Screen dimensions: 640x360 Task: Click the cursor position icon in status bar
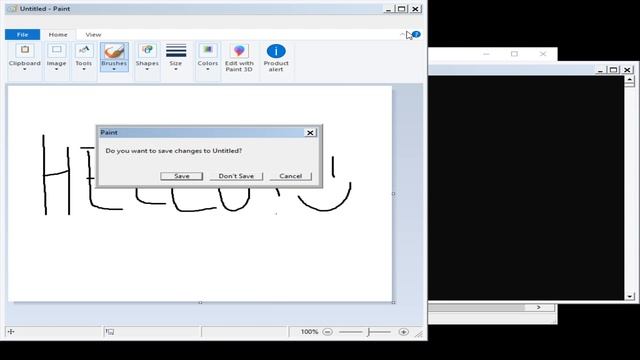coord(11,332)
